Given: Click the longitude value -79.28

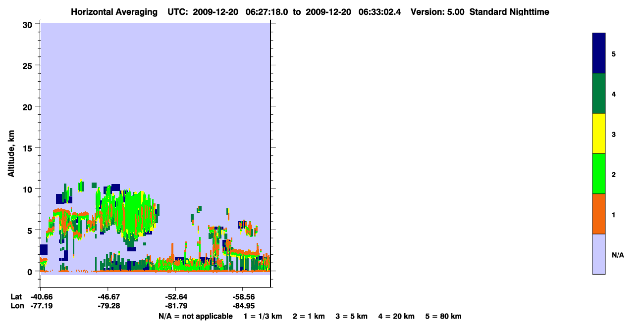Looking at the screenshot, I should (108, 306).
